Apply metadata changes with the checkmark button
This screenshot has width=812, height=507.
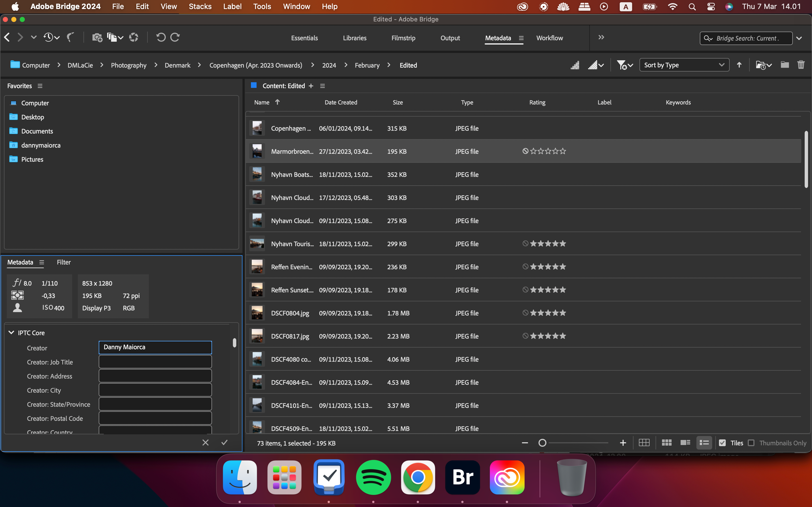[x=224, y=442]
